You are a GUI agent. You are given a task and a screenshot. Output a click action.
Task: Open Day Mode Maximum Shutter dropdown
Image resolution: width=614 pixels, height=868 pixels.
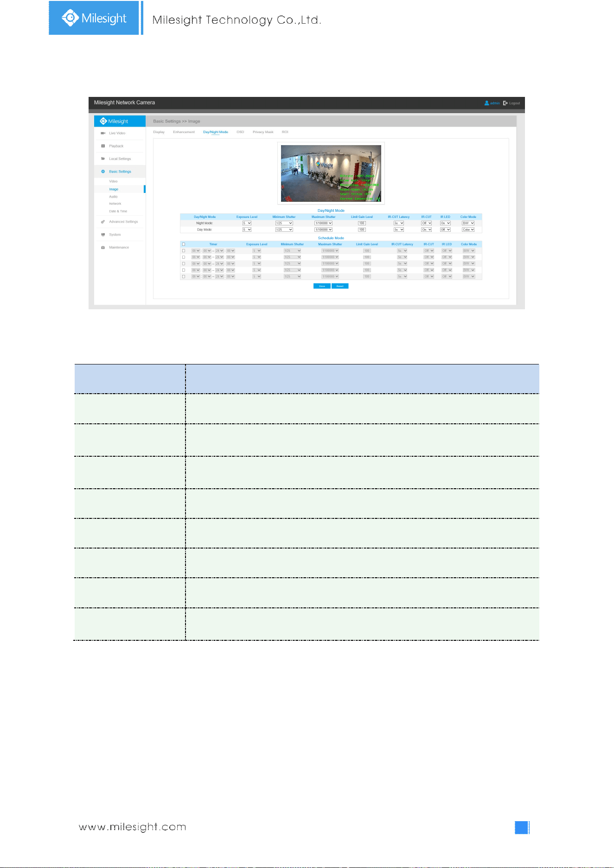point(324,230)
